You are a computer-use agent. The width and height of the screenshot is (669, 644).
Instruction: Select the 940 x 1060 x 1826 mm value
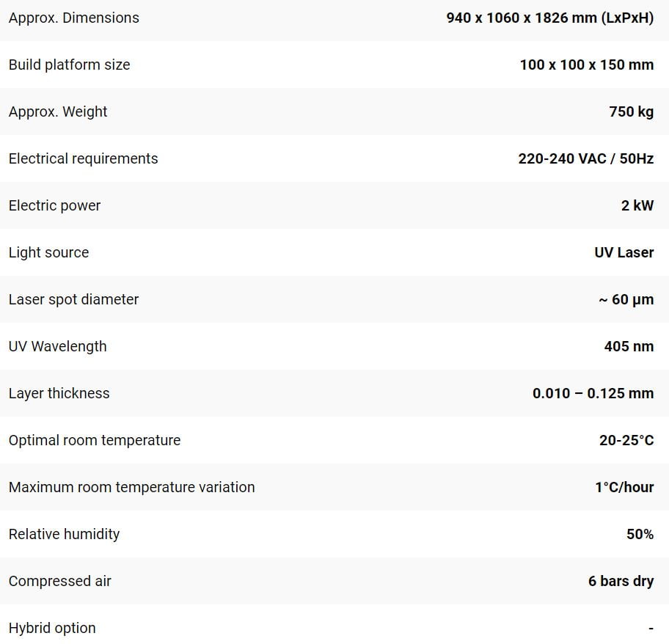click(x=549, y=18)
